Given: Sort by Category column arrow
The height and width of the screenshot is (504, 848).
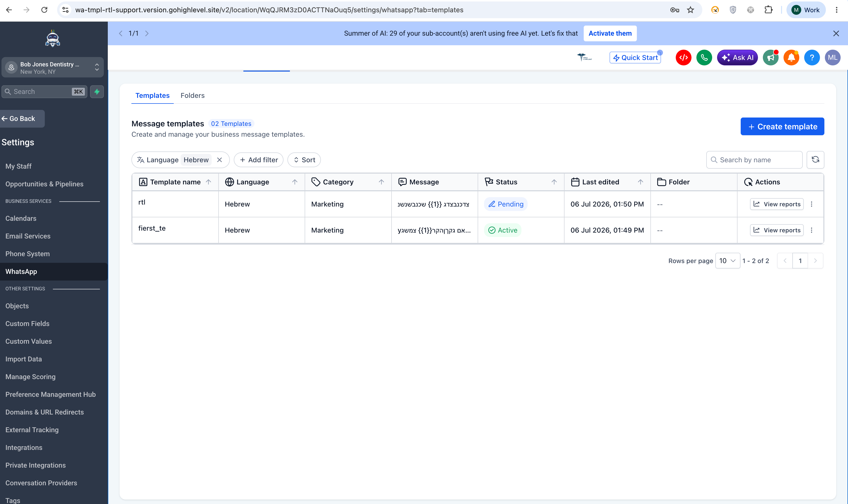Looking at the screenshot, I should pyautogui.click(x=381, y=182).
